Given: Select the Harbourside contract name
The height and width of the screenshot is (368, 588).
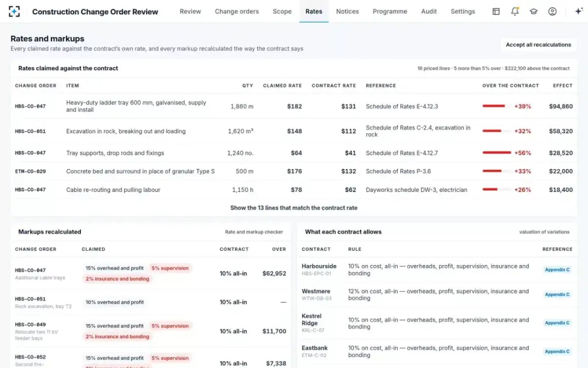Looking at the screenshot, I should pyautogui.click(x=319, y=266).
